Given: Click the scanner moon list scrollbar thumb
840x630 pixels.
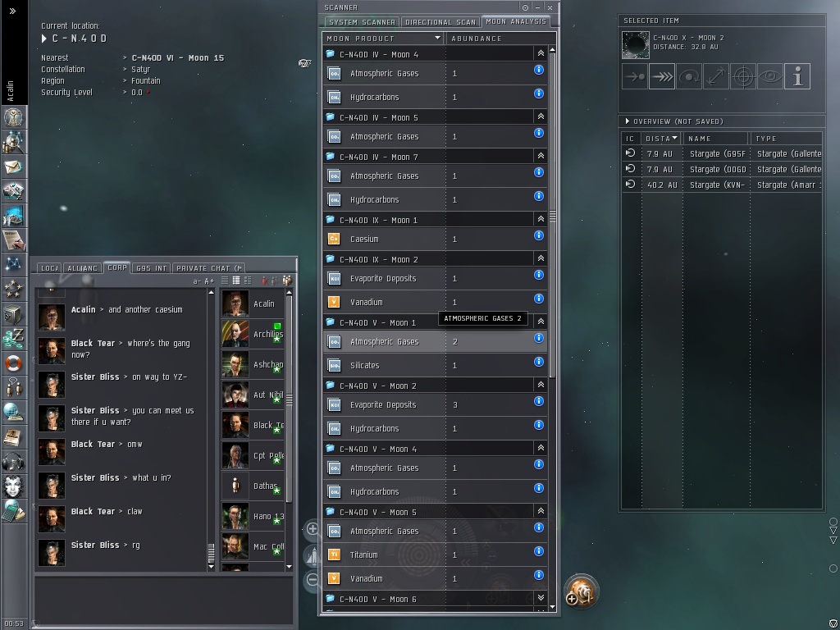Looking at the screenshot, I should pyautogui.click(x=552, y=216).
